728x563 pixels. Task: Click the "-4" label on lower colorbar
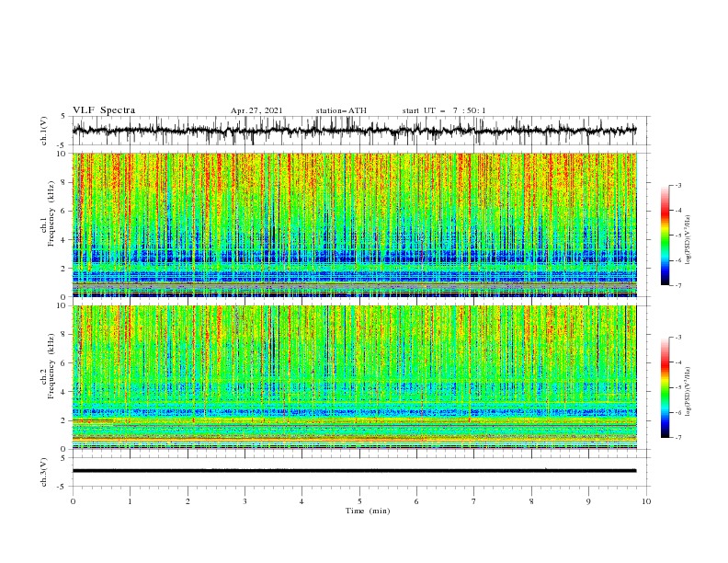click(677, 362)
